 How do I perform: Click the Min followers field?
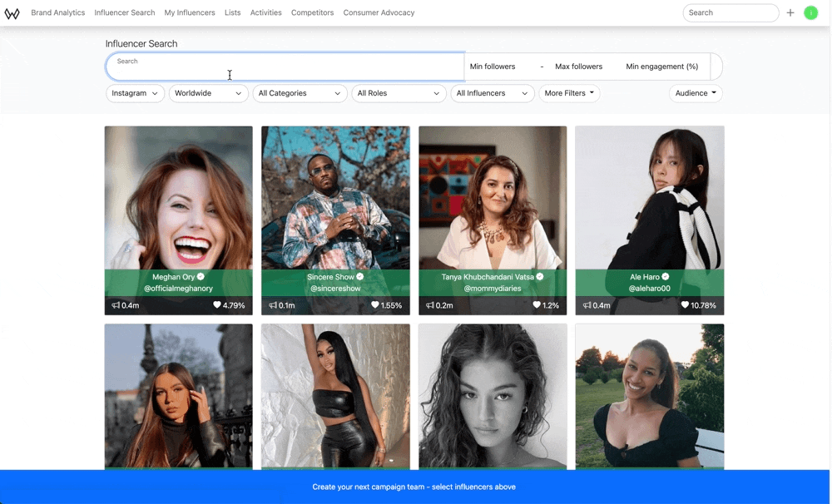pos(500,67)
